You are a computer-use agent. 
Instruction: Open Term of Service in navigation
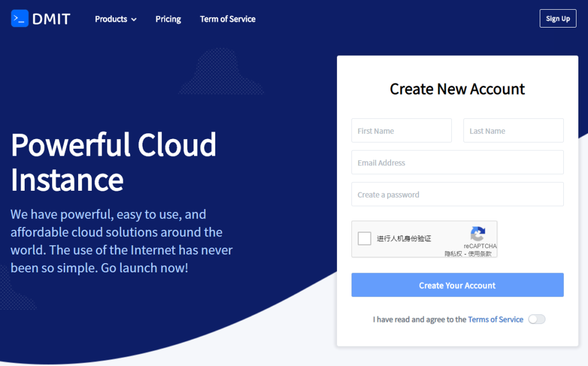[227, 19]
